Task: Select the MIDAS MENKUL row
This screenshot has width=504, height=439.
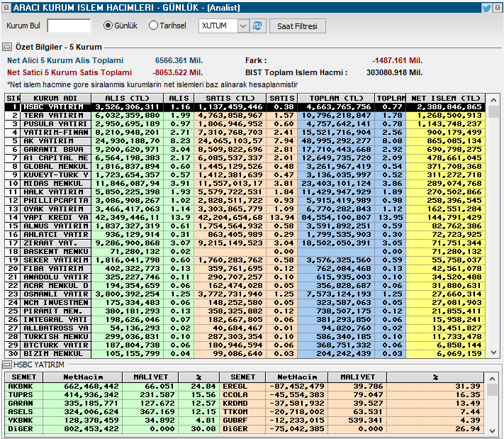Action: click(245, 184)
